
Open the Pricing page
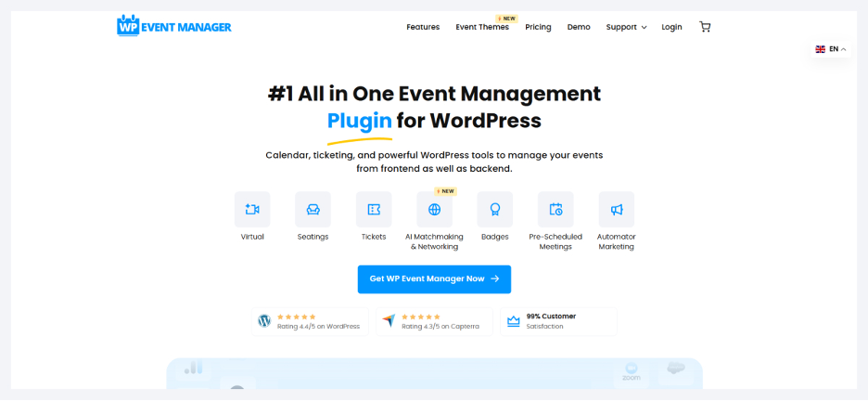coord(538,27)
